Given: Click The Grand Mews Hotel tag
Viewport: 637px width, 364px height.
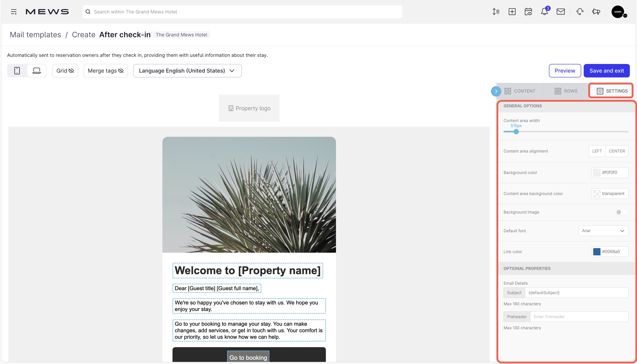Looking at the screenshot, I should [x=181, y=35].
